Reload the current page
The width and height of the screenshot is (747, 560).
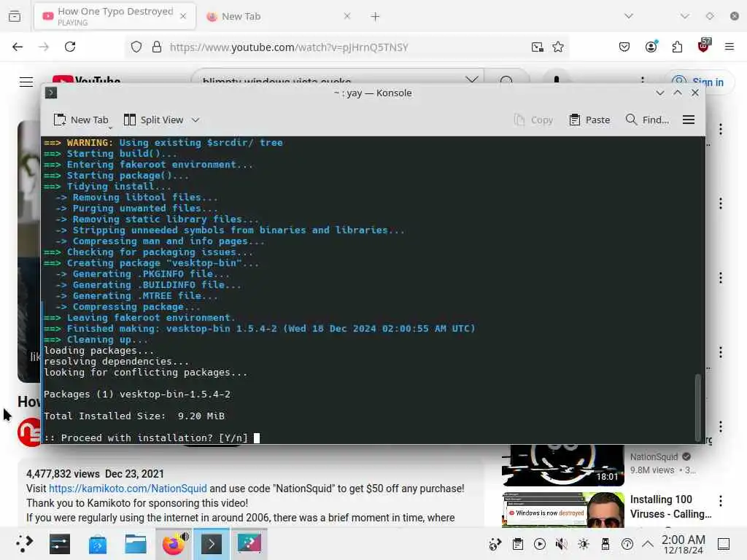click(x=70, y=47)
